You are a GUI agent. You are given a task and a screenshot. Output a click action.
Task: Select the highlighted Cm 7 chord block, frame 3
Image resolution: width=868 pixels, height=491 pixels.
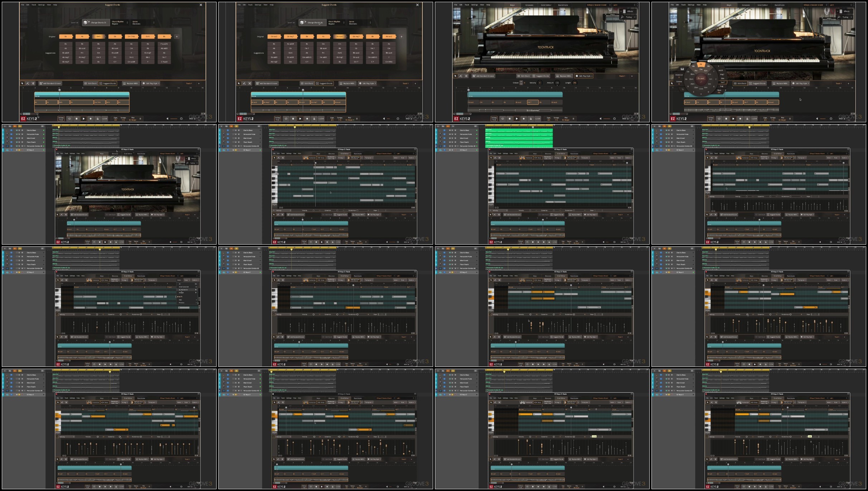[533, 102]
